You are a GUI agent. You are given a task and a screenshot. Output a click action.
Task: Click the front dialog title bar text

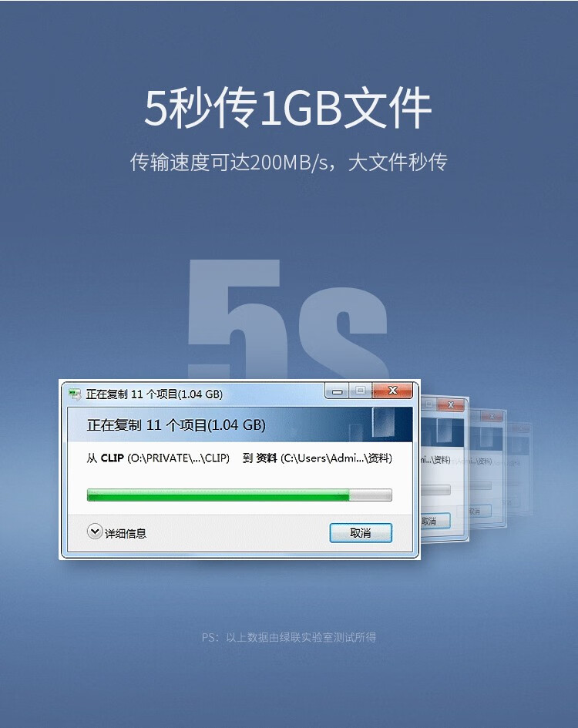click(x=154, y=394)
